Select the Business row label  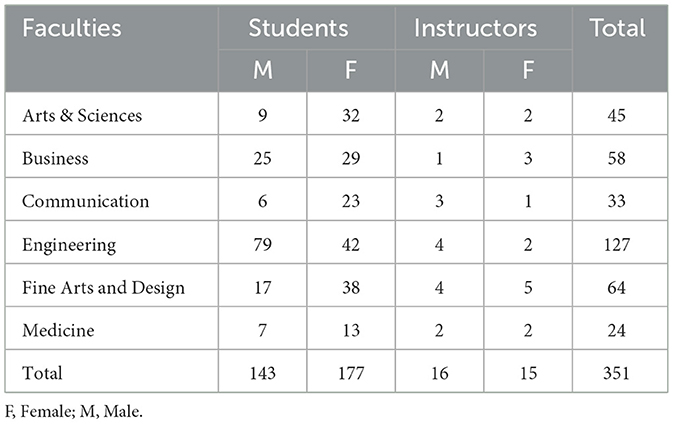tap(55, 158)
